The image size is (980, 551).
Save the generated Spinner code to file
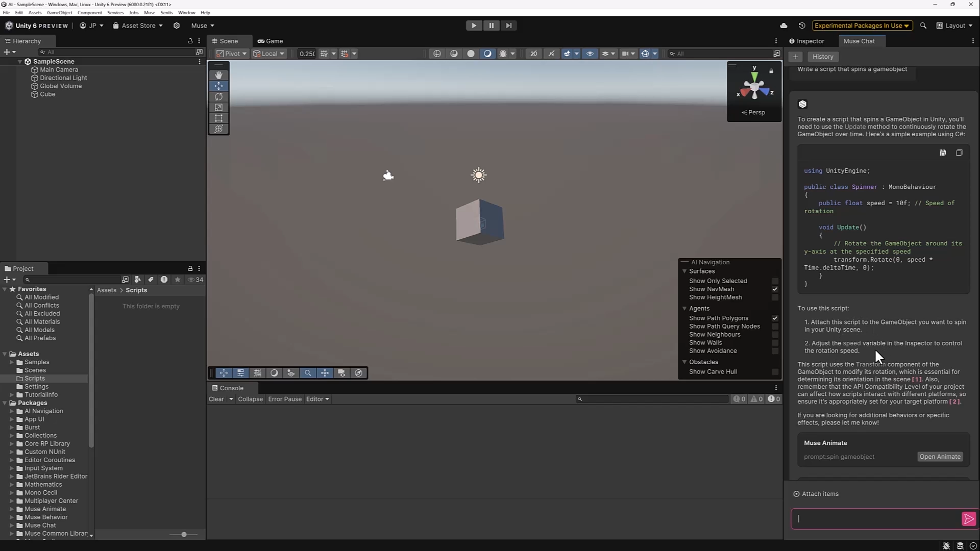(943, 153)
